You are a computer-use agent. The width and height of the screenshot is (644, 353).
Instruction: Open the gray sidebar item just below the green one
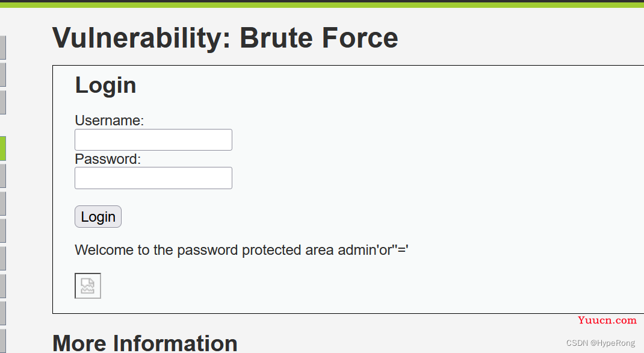(3, 176)
